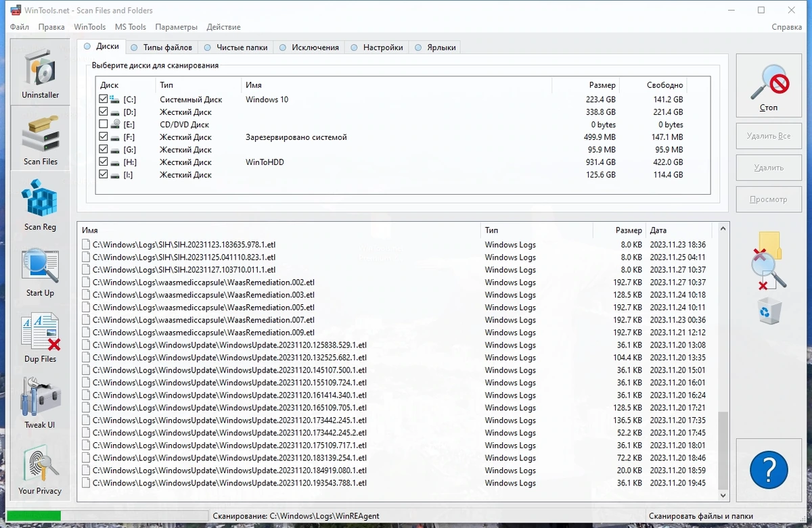Switch to the Диски tab
Viewport: 812px width, 528px height.
(x=101, y=47)
